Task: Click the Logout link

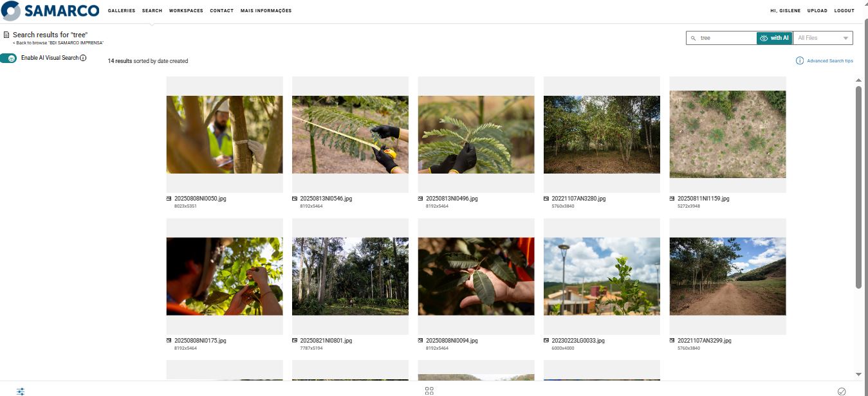Action: pyautogui.click(x=844, y=11)
